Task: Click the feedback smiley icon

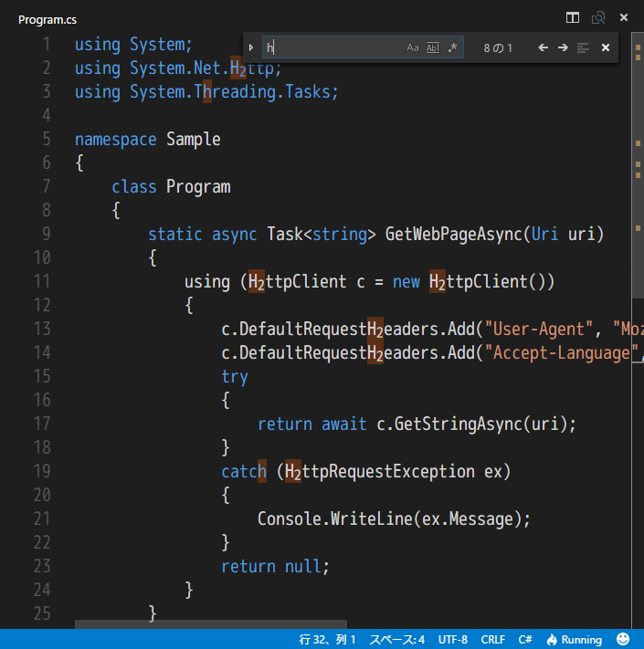Action: point(623,639)
